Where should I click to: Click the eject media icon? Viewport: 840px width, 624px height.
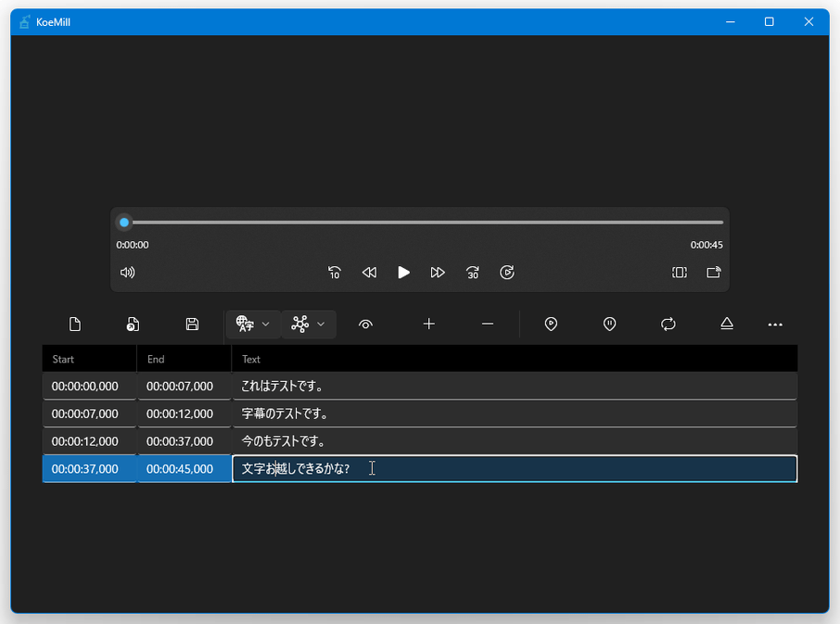click(x=727, y=325)
